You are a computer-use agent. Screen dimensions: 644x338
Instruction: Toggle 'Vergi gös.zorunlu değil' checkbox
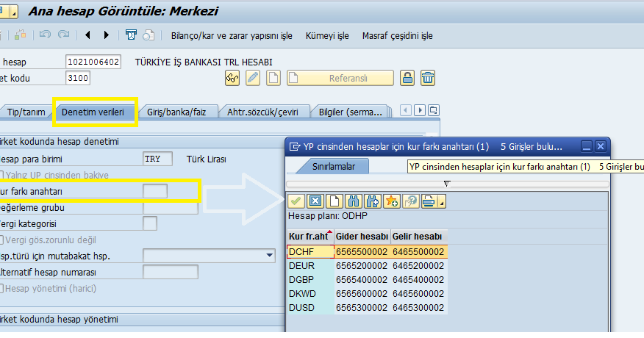(x=1, y=240)
